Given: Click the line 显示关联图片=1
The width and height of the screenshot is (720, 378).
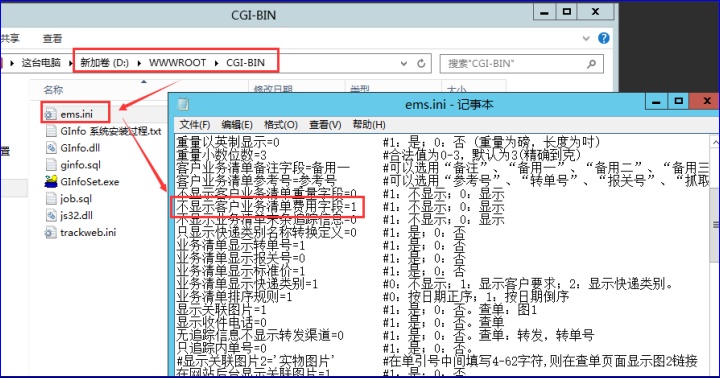Looking at the screenshot, I should pos(221,310).
